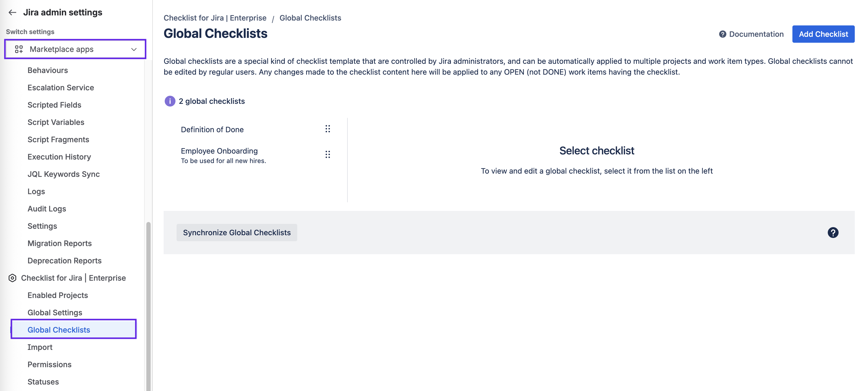Image resolution: width=868 pixels, height=391 pixels.
Task: Select the Definition of Done checklist
Action: [212, 130]
